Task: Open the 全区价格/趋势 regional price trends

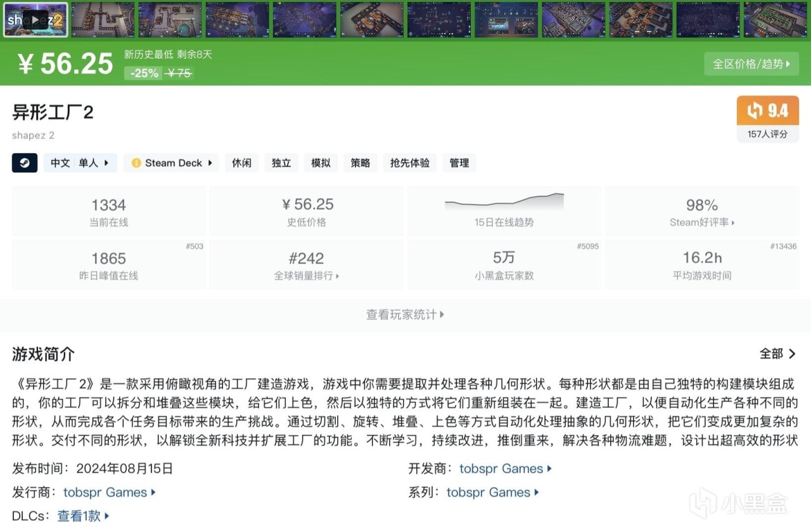Action: pyautogui.click(x=751, y=64)
